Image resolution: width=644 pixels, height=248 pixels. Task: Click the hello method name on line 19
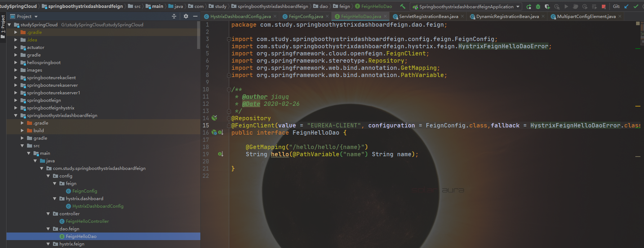click(x=280, y=154)
